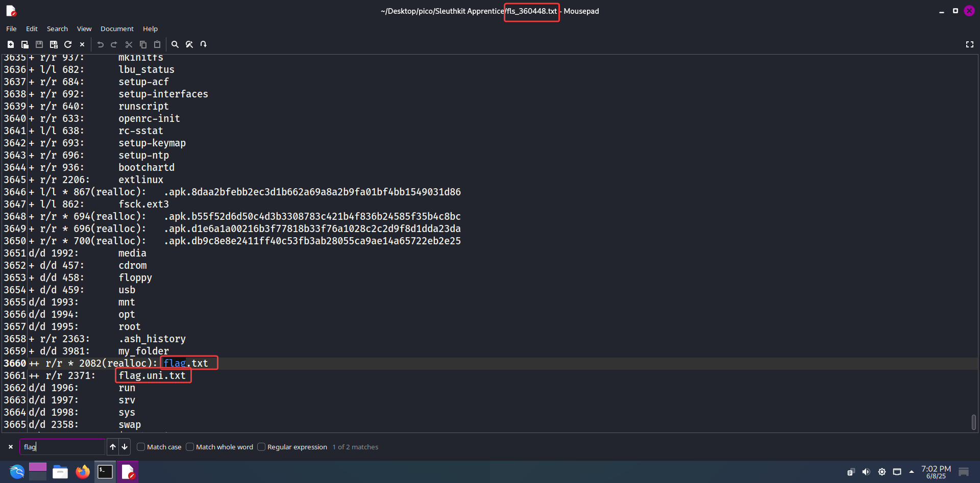Image resolution: width=980 pixels, height=483 pixels.
Task: Click the Save As toolbar icon
Action: pos(54,44)
